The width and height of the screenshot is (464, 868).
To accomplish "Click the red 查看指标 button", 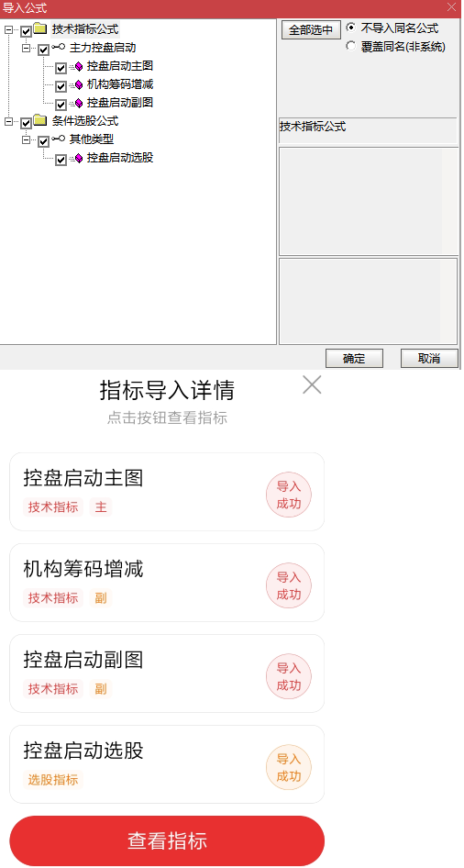I will tap(167, 840).
